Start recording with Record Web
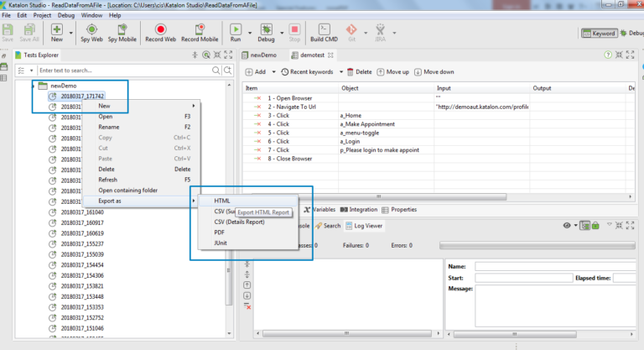Image resolution: width=644 pixels, height=350 pixels. coord(159,32)
